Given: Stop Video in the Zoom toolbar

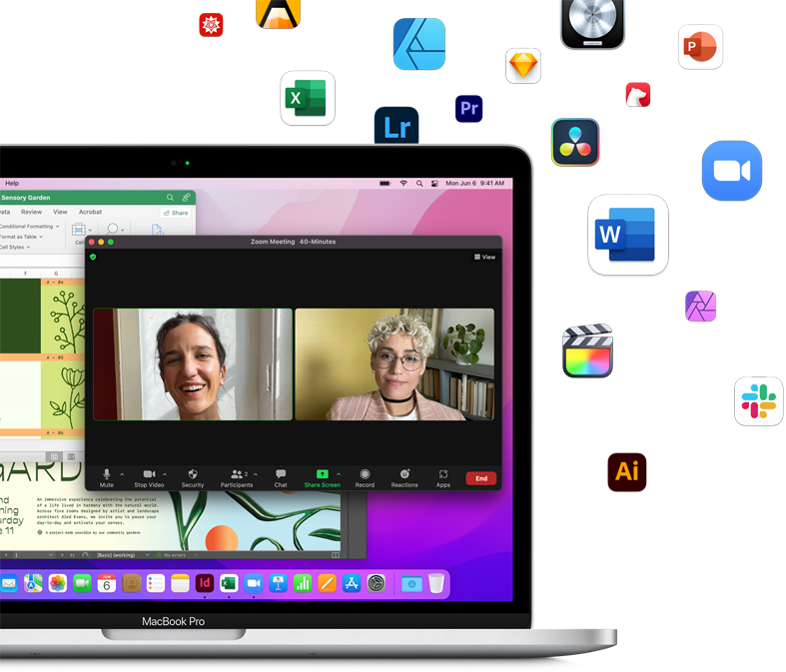Looking at the screenshot, I should tap(149, 478).
